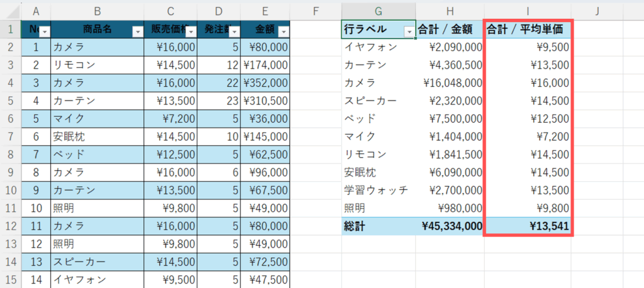This screenshot has width=644, height=288.
Task: Open the No column filter dropdown
Action: (43, 31)
